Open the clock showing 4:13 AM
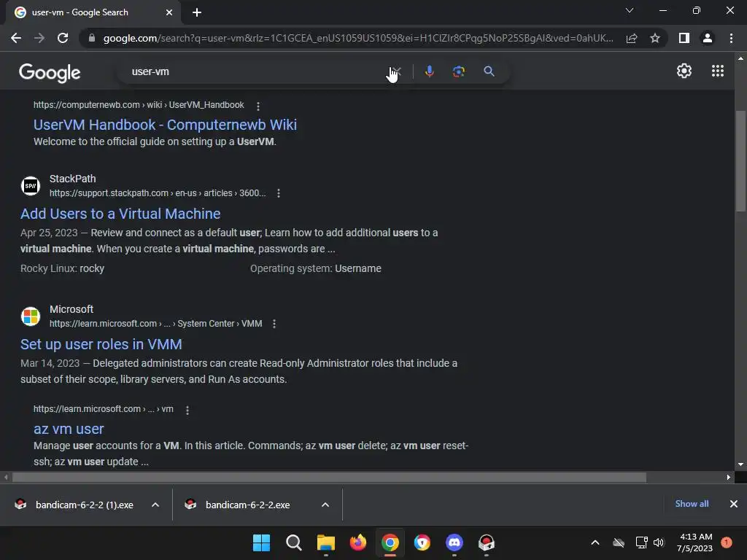 pyautogui.click(x=695, y=542)
